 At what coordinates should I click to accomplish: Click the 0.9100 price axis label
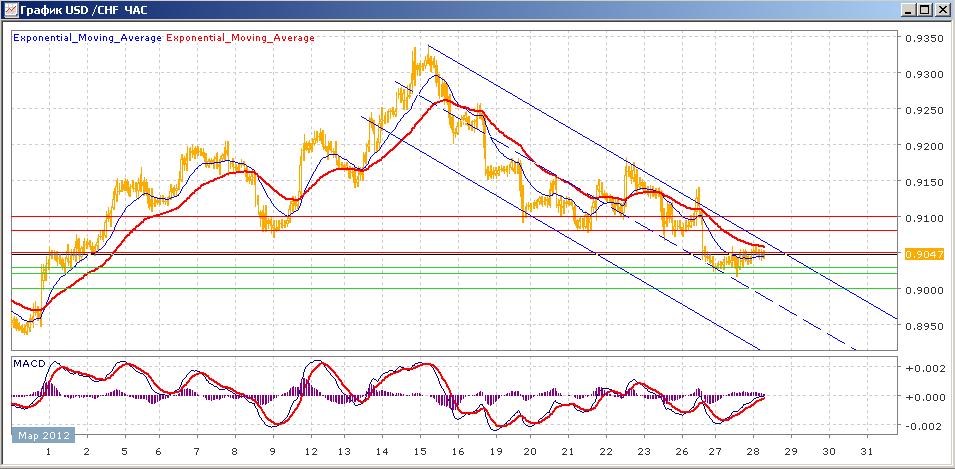(925, 218)
